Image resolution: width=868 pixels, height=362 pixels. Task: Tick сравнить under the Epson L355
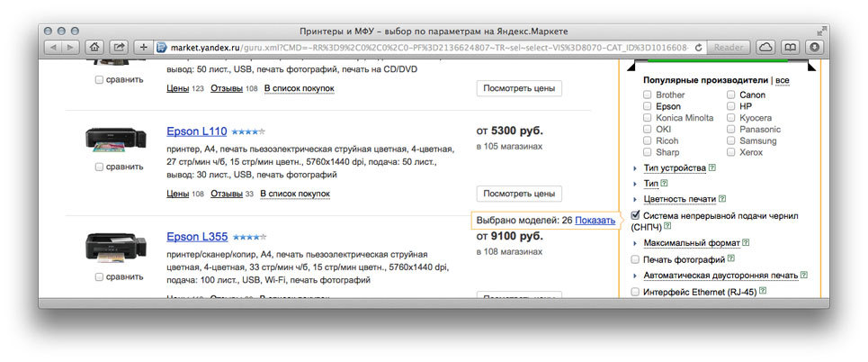[99, 276]
